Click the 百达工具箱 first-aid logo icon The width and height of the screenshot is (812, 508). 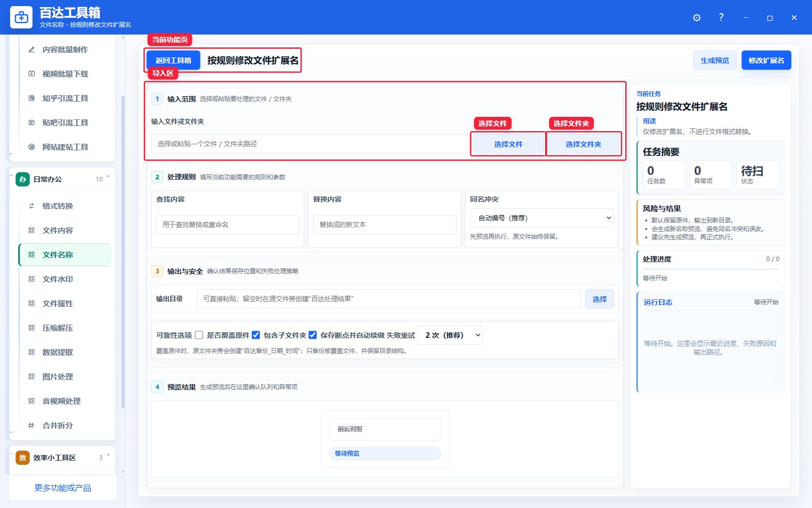pos(21,17)
